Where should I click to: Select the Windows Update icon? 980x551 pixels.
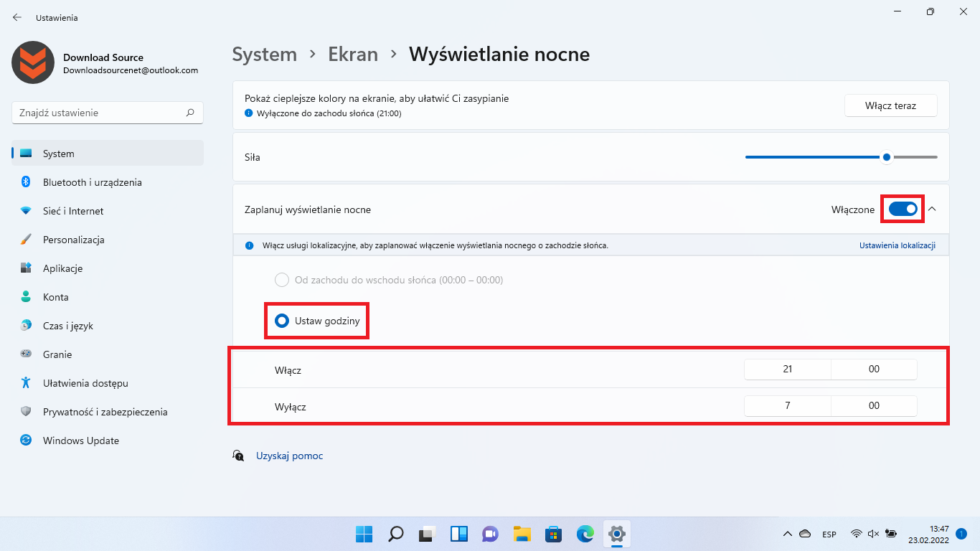26,441
